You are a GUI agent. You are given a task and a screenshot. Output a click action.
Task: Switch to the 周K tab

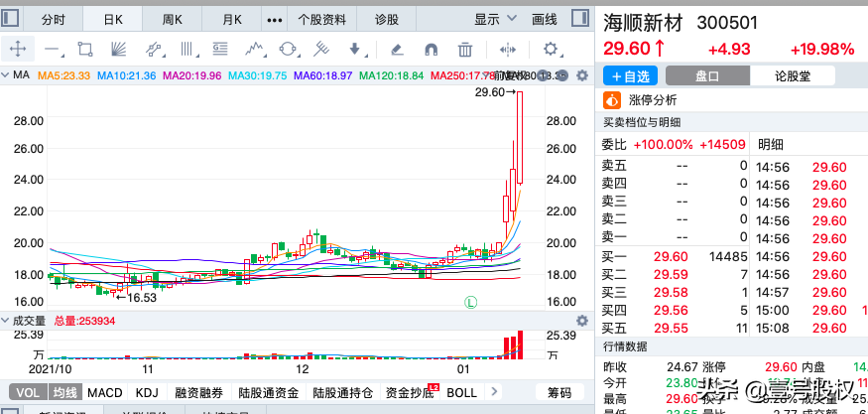point(173,20)
